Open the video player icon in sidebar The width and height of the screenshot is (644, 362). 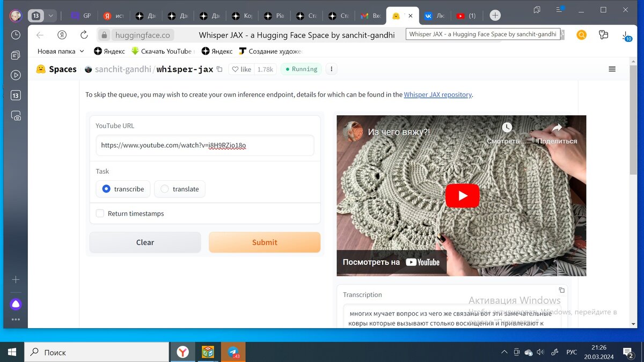[x=16, y=76]
